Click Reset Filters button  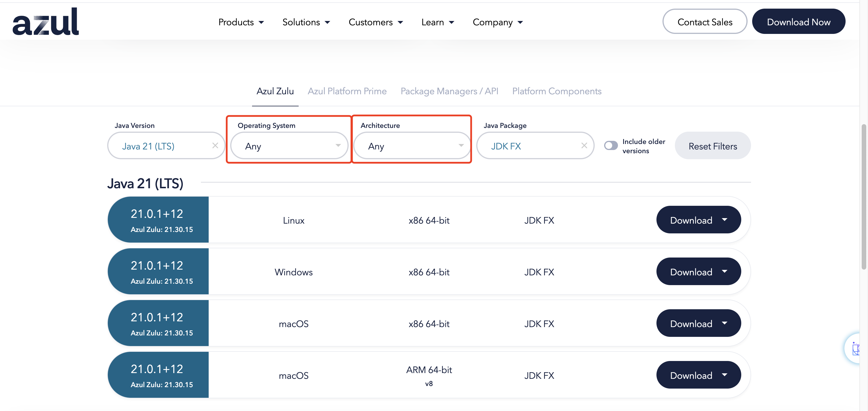[x=712, y=145]
